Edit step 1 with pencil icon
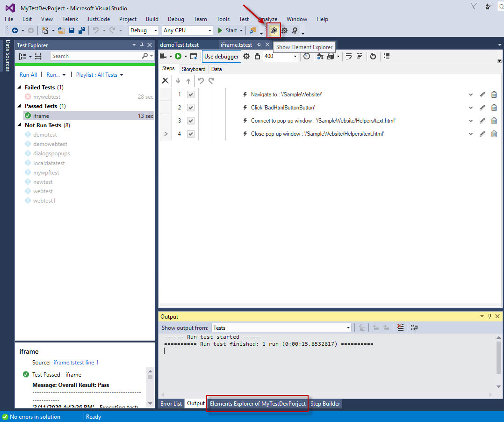The image size is (504, 422). 482,95
